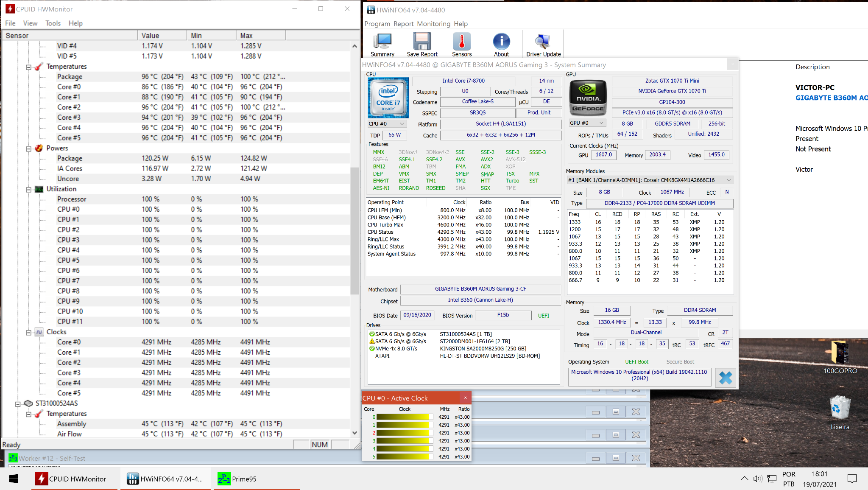The height and width of the screenshot is (490, 868).
Task: Open the Lixeira recycle bin
Action: (840, 413)
